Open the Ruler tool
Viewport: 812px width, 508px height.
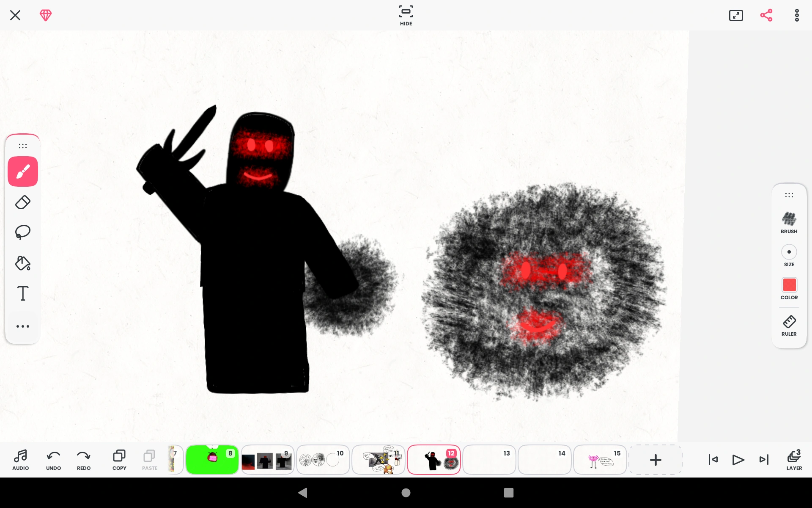click(789, 326)
